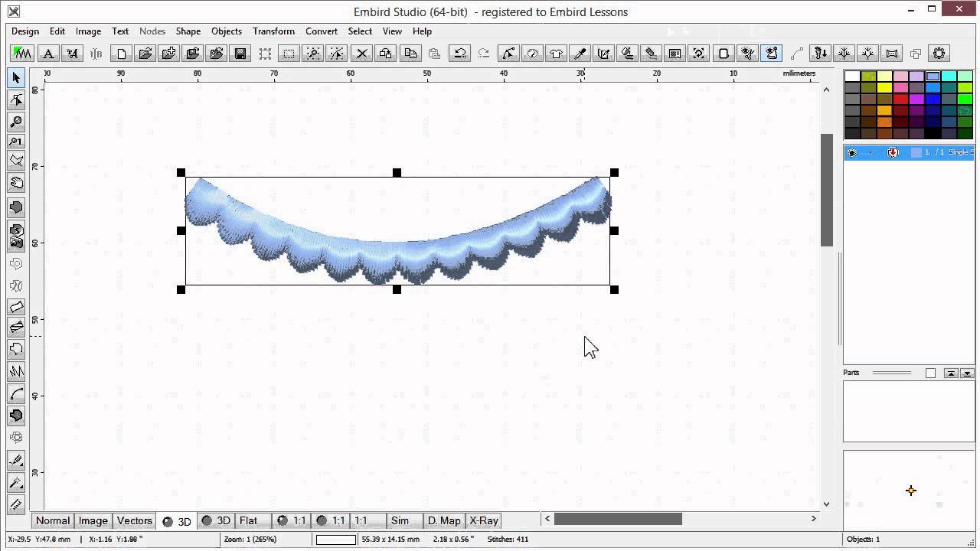Switch to Vectors view tab
Image resolution: width=980 pixels, height=551 pixels.
135,520
